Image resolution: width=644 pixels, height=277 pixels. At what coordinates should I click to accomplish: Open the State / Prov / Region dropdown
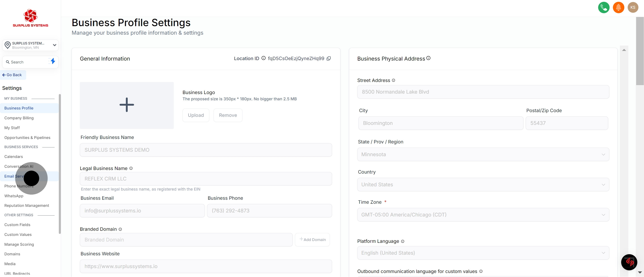483,155
